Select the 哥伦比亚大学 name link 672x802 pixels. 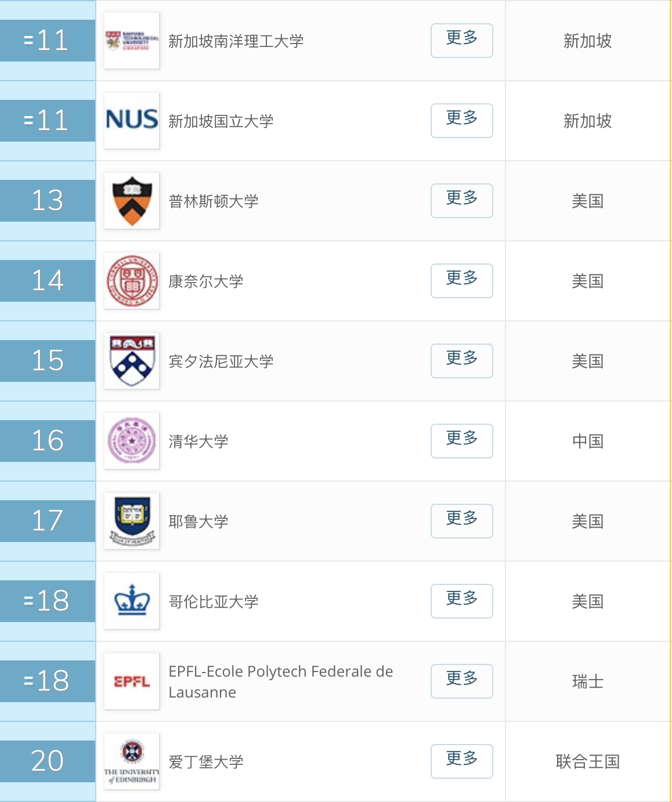coord(214,602)
